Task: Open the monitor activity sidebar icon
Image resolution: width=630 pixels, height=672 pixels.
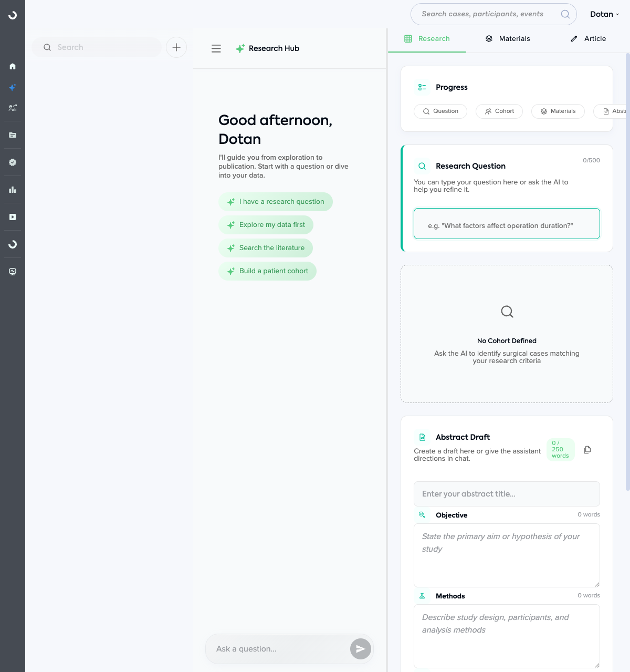Action: (13, 272)
